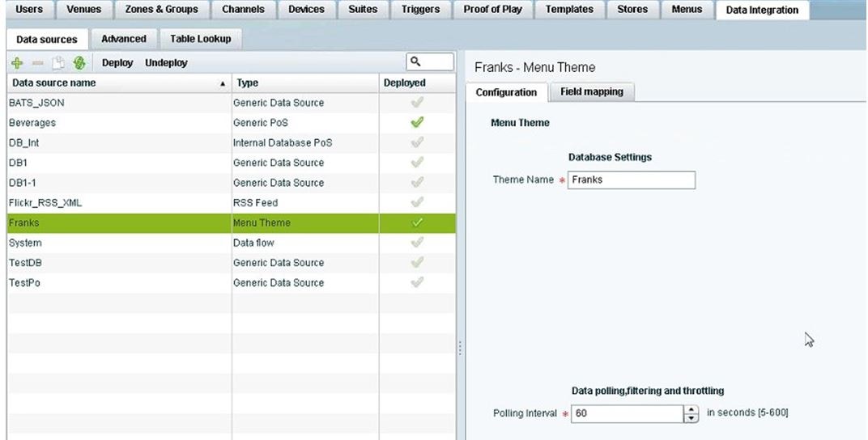Open the Stores tab
The width and height of the screenshot is (868, 440).
coord(632,10)
